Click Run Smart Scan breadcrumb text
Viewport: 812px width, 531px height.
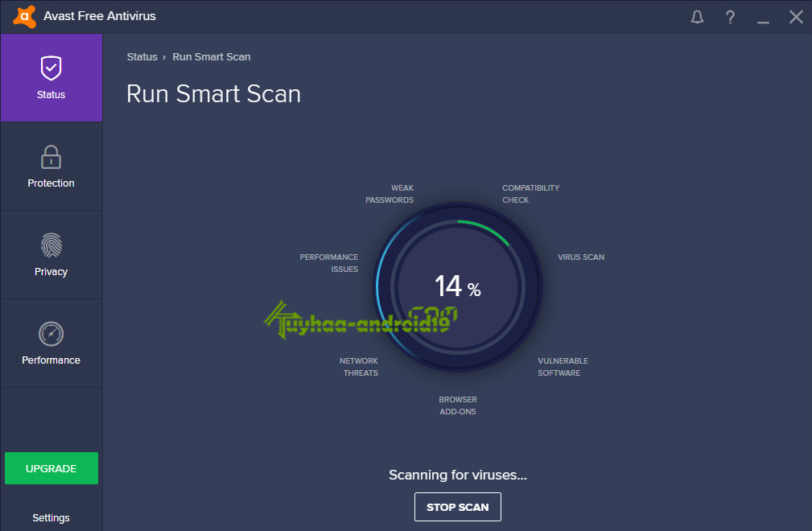coord(212,57)
